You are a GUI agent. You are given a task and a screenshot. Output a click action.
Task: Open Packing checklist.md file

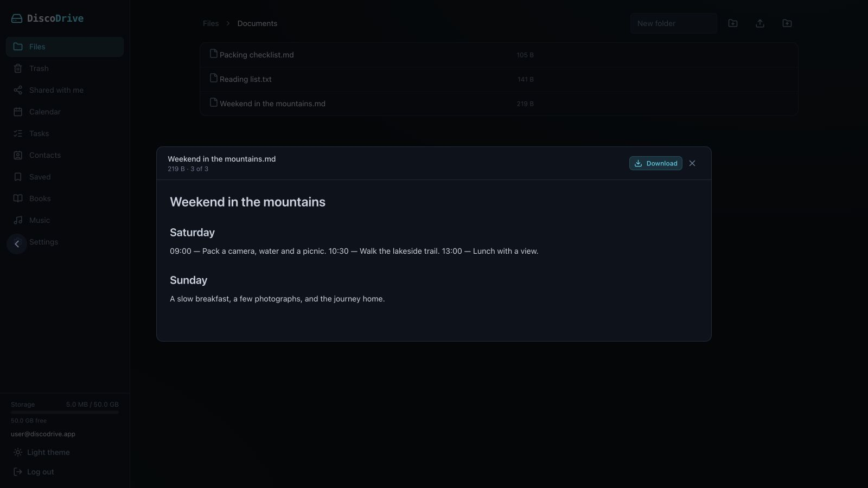257,55
